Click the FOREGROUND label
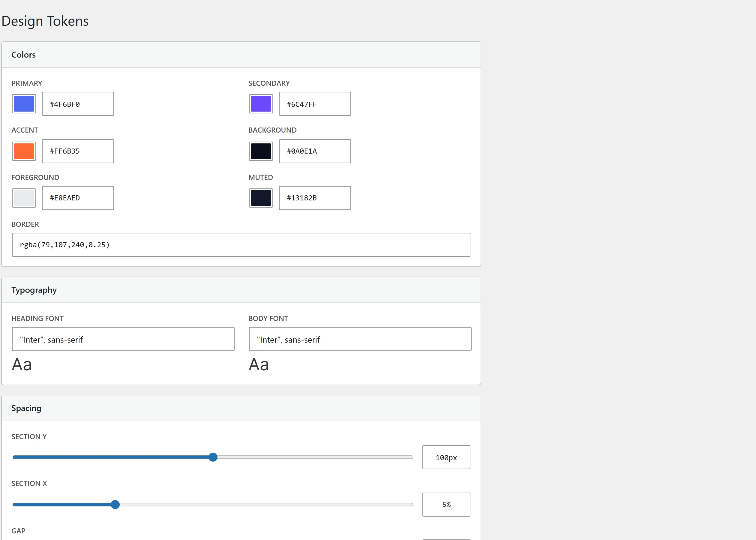 coord(35,178)
